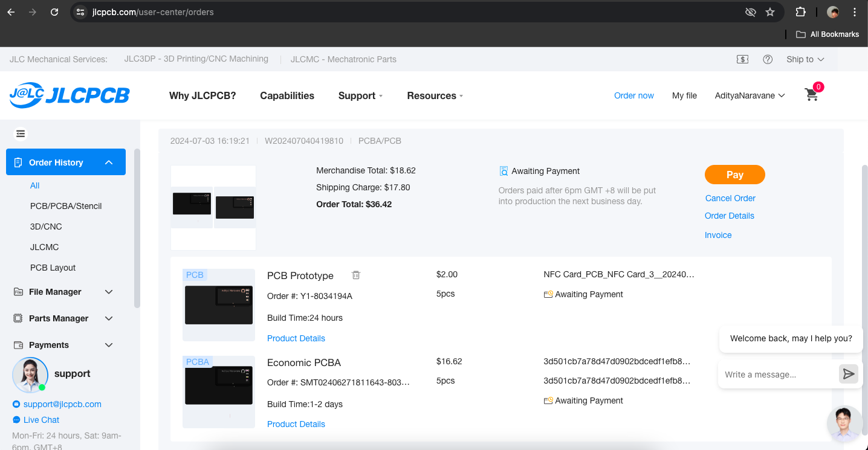
Task: Open JLC3DP 3D Printing/CNC Machining link
Action: pyautogui.click(x=196, y=59)
